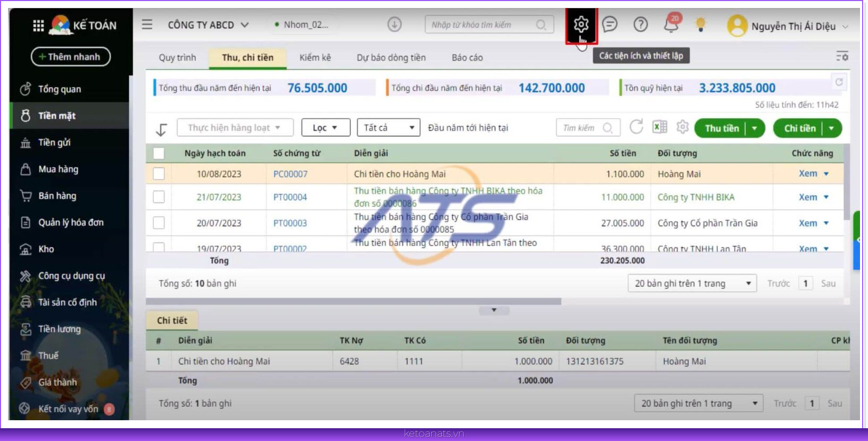
Task: Switch to the Kiểm kê tab
Action: tap(315, 58)
